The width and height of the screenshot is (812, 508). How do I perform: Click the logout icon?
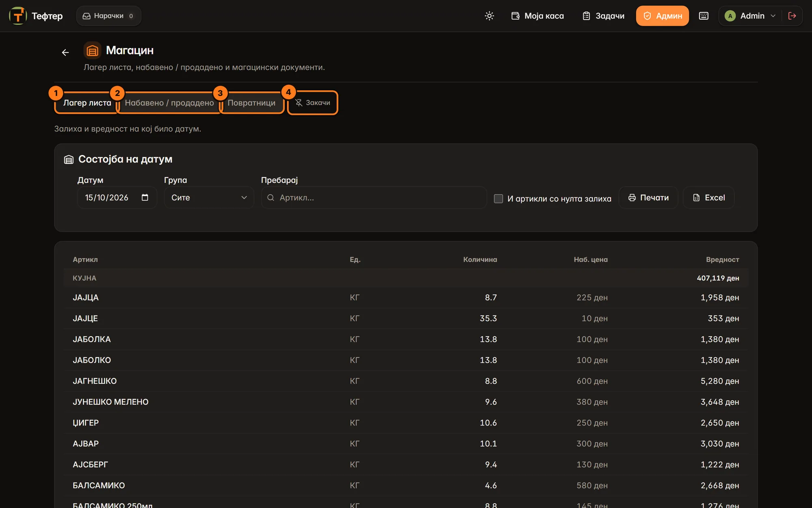pyautogui.click(x=792, y=16)
